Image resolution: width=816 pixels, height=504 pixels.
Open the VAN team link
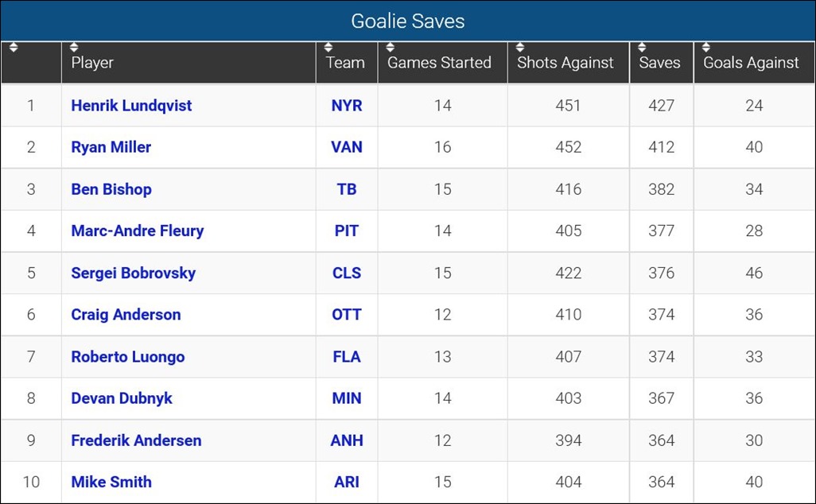tap(346, 147)
